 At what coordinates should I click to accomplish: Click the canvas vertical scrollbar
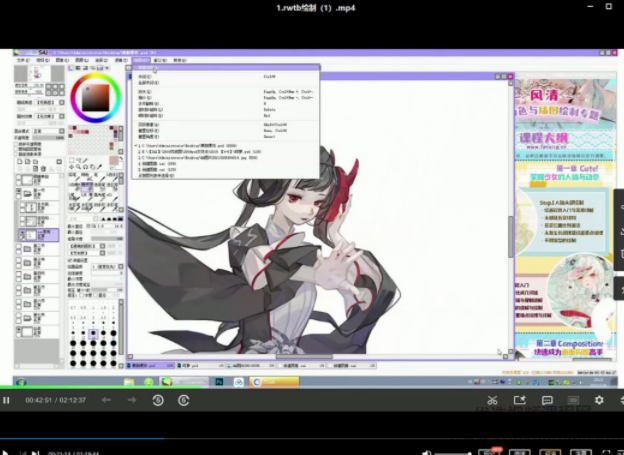510,230
